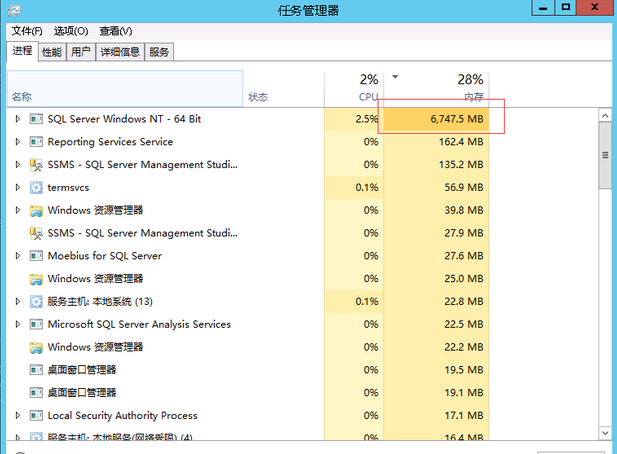The image size is (617, 454).
Task: Open the 查看(V) menu
Action: coord(115,31)
